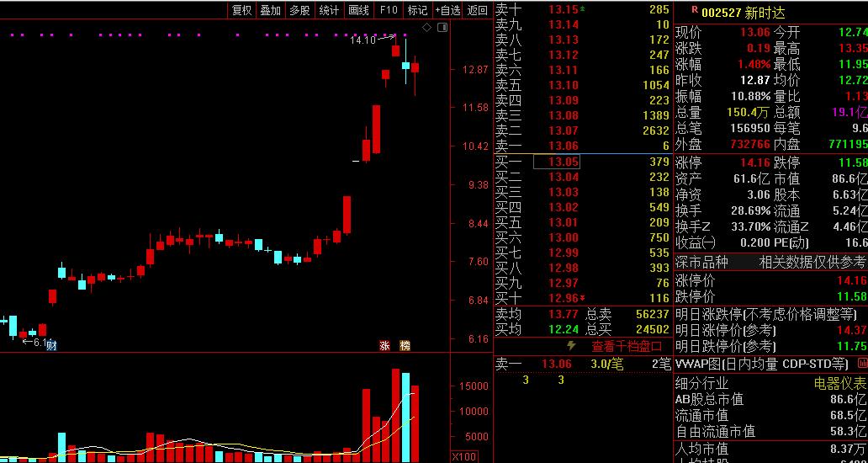Select the 卖五 row at 13.10
The image size is (868, 463).
point(582,85)
